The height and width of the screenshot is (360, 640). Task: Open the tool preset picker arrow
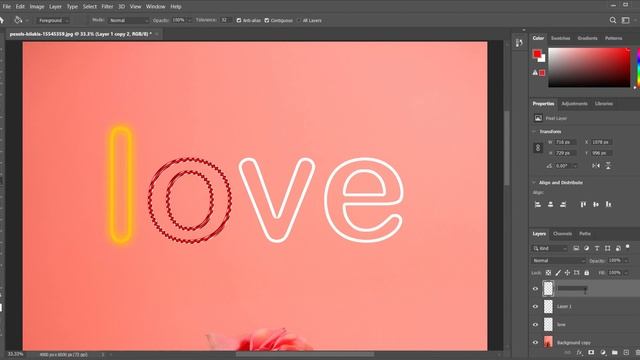(x=27, y=20)
